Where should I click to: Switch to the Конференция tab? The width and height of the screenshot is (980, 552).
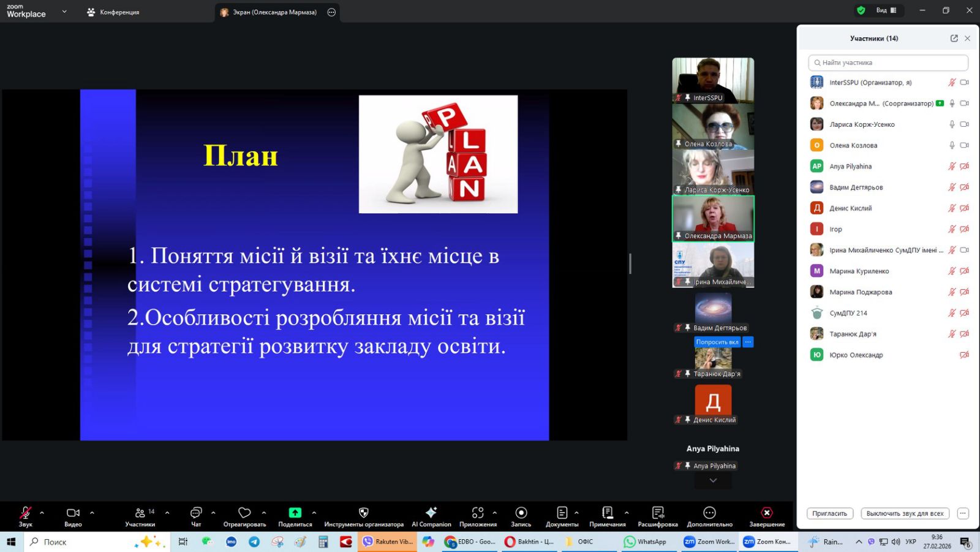point(113,12)
